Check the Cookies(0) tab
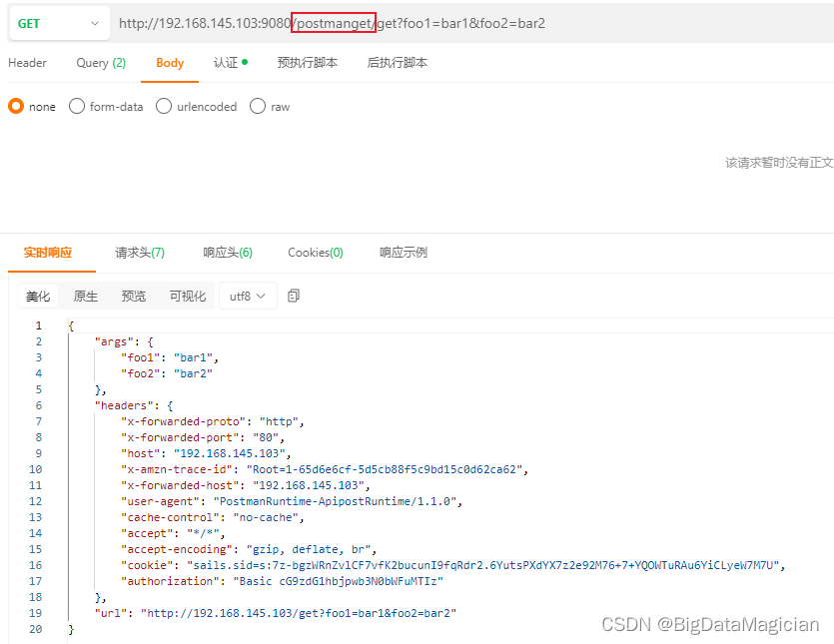 click(315, 253)
